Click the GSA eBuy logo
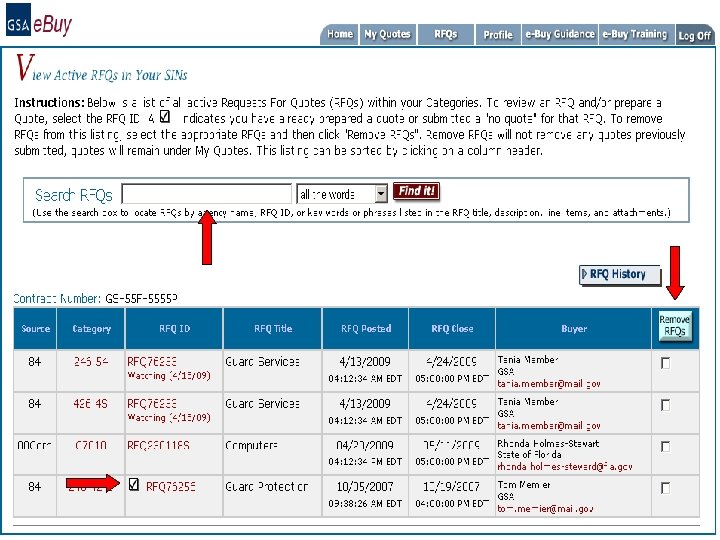The height and width of the screenshot is (540, 720). [39, 20]
